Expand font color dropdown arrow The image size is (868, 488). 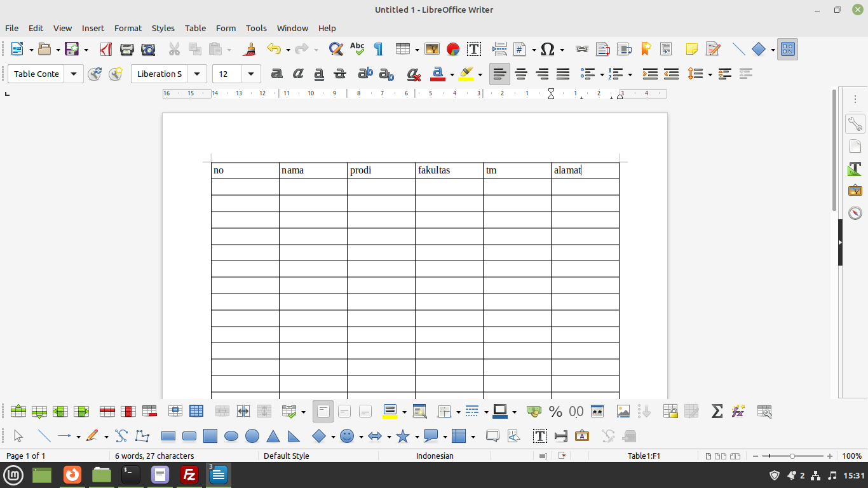(452, 74)
